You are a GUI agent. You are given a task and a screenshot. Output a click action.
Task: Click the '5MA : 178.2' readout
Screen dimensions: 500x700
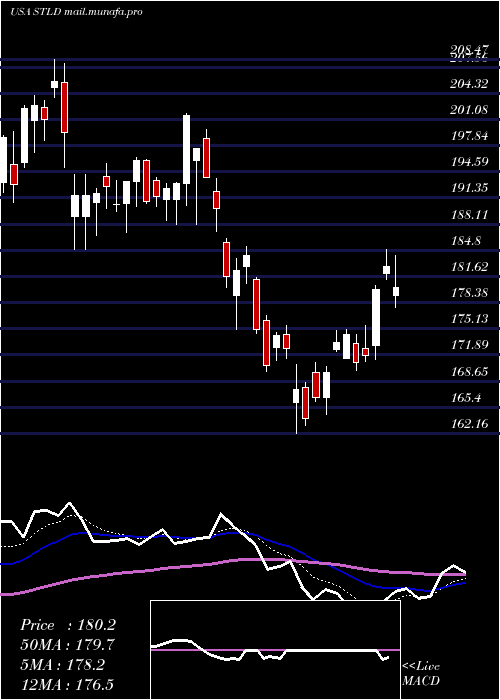(x=62, y=665)
